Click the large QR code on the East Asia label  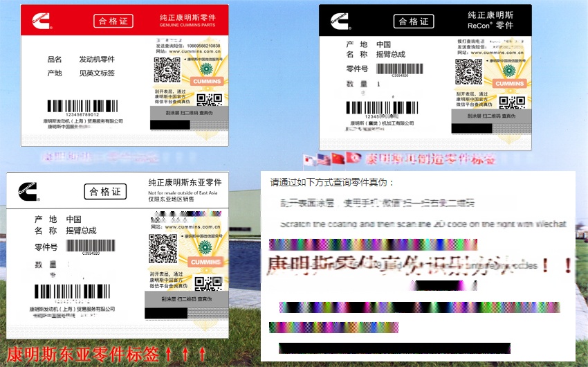pos(163,249)
